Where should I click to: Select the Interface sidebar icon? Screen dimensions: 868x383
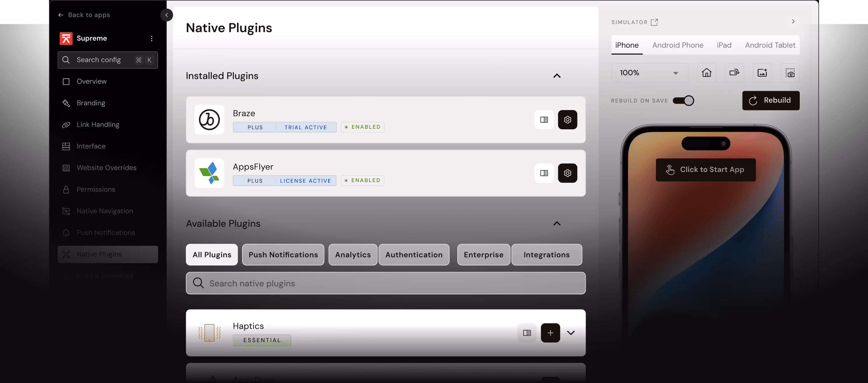66,146
